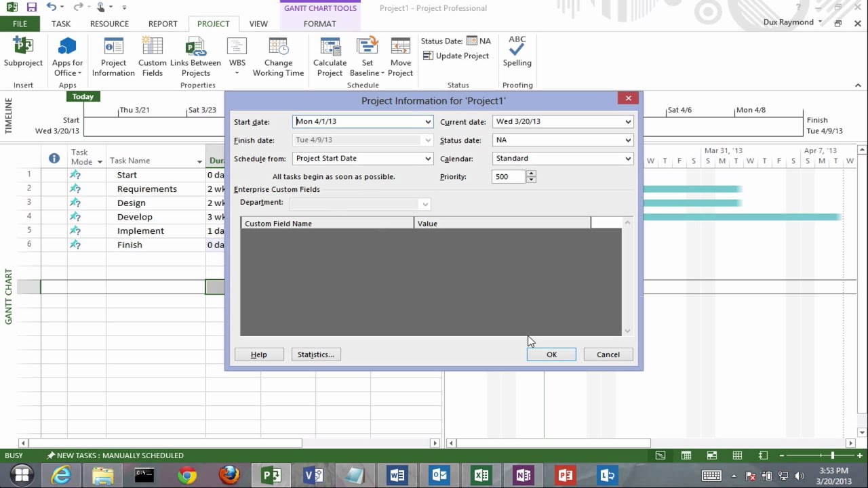Screen dimensions: 868x488
Task: Open Task Mode column filter dropdown
Action: [x=100, y=161]
